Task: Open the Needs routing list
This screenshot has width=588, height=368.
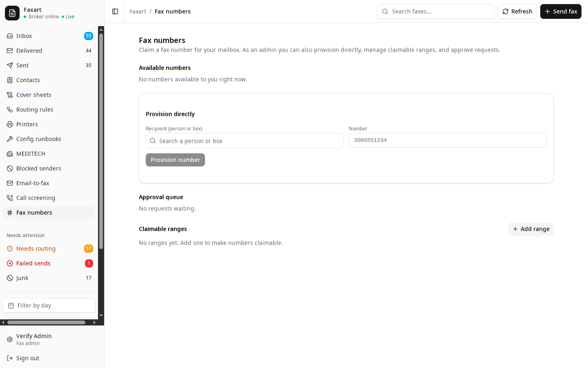Action: click(x=49, y=249)
